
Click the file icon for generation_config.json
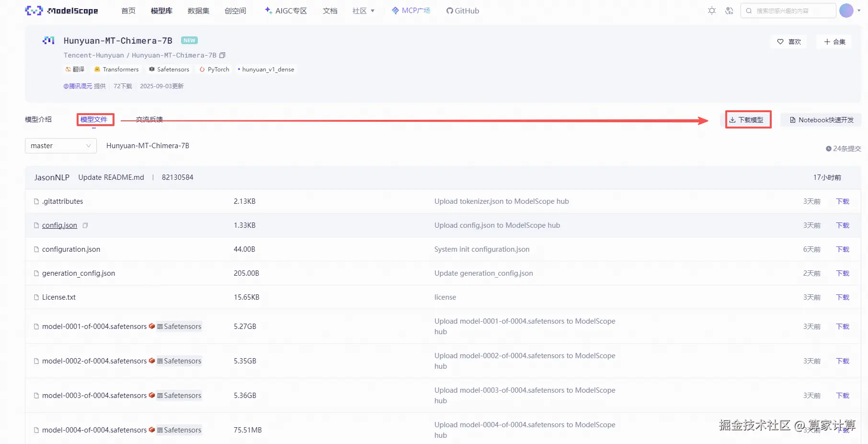click(36, 273)
